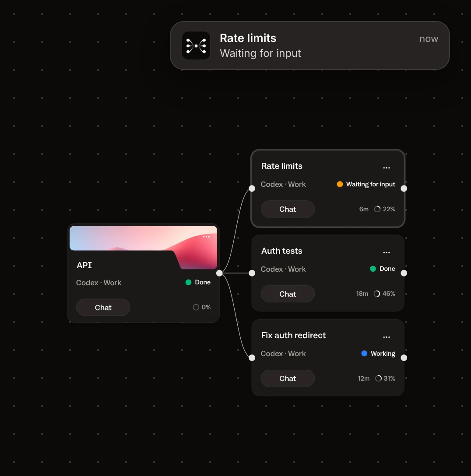Click the Auth tests card title

pyautogui.click(x=281, y=251)
